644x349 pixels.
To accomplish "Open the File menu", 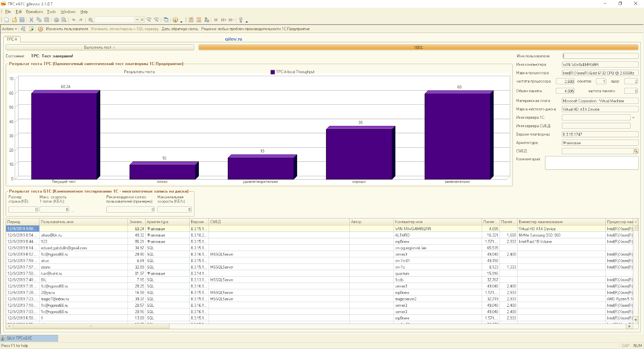I will (x=8, y=12).
